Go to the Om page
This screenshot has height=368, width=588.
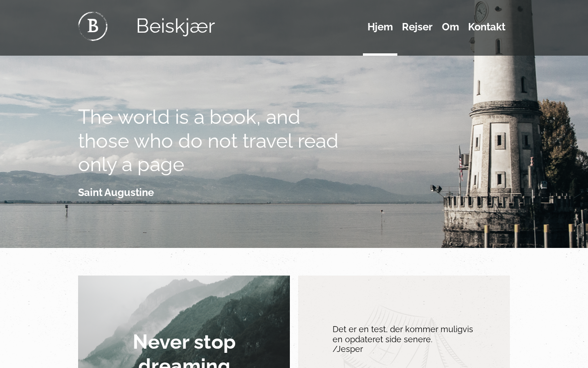click(x=450, y=27)
